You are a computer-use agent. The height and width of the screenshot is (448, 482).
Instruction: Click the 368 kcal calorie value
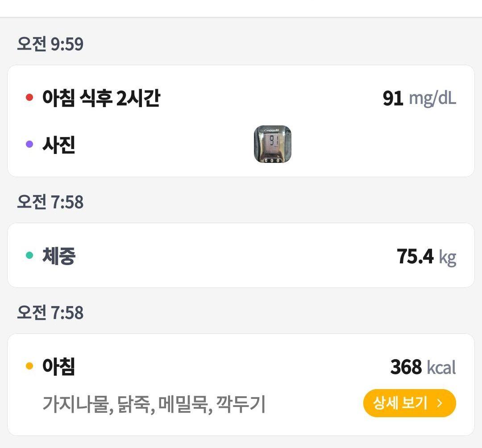coord(423,367)
